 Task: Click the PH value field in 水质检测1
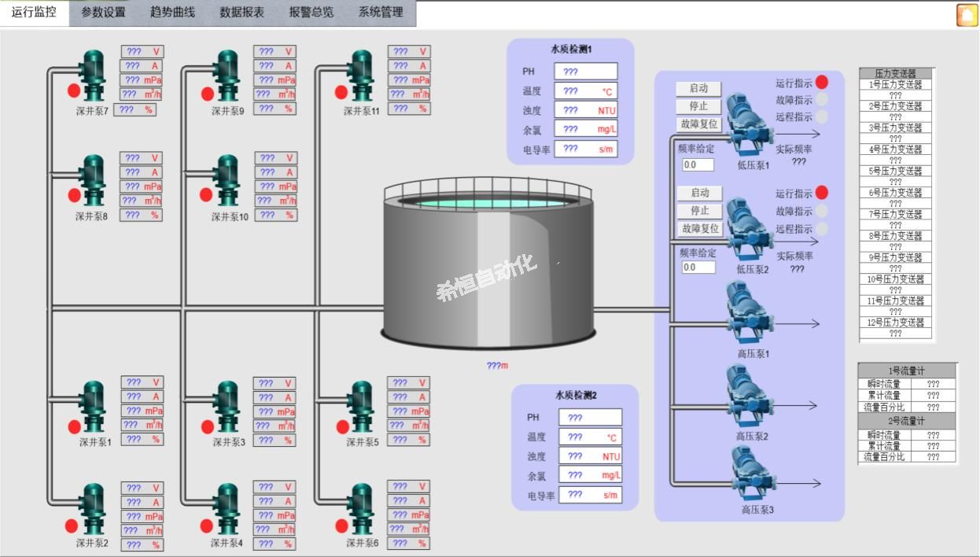(x=586, y=72)
